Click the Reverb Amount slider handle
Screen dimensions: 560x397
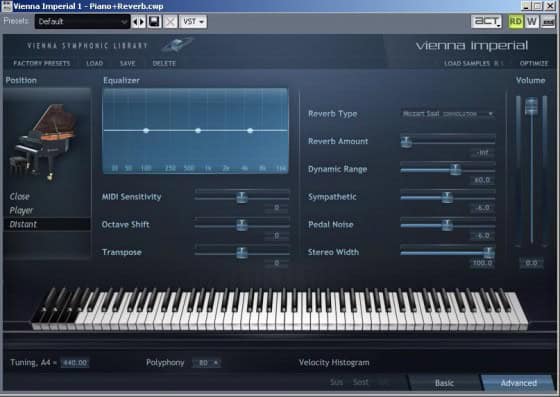[406, 142]
